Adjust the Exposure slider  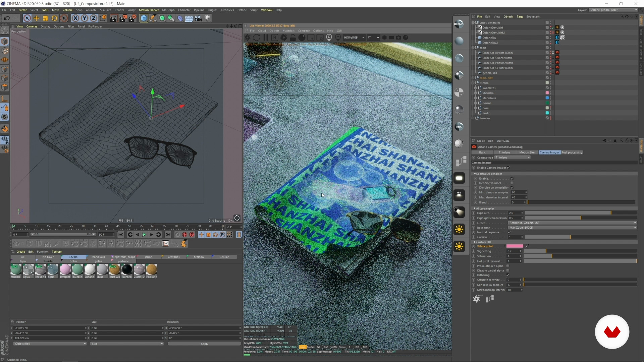[x=581, y=213]
